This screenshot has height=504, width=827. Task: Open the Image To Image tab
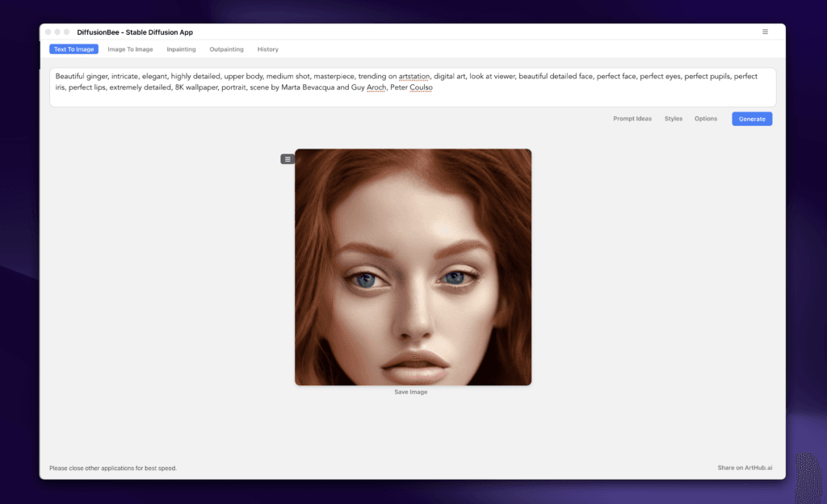(130, 49)
